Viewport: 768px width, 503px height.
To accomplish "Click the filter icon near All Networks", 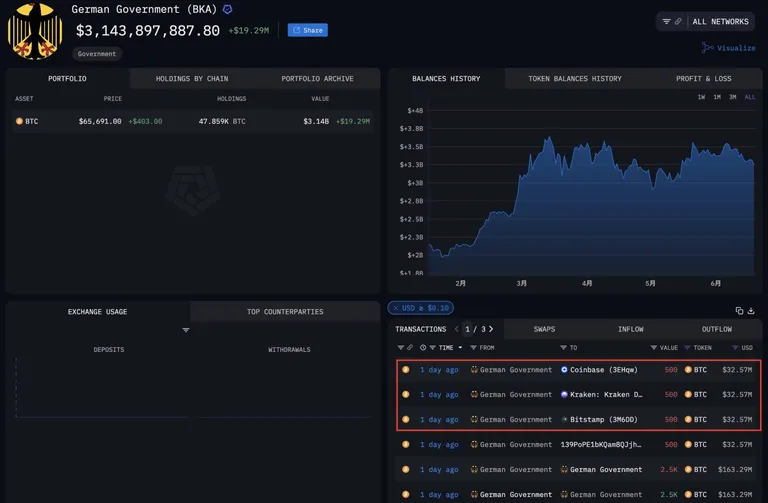I will coord(666,22).
